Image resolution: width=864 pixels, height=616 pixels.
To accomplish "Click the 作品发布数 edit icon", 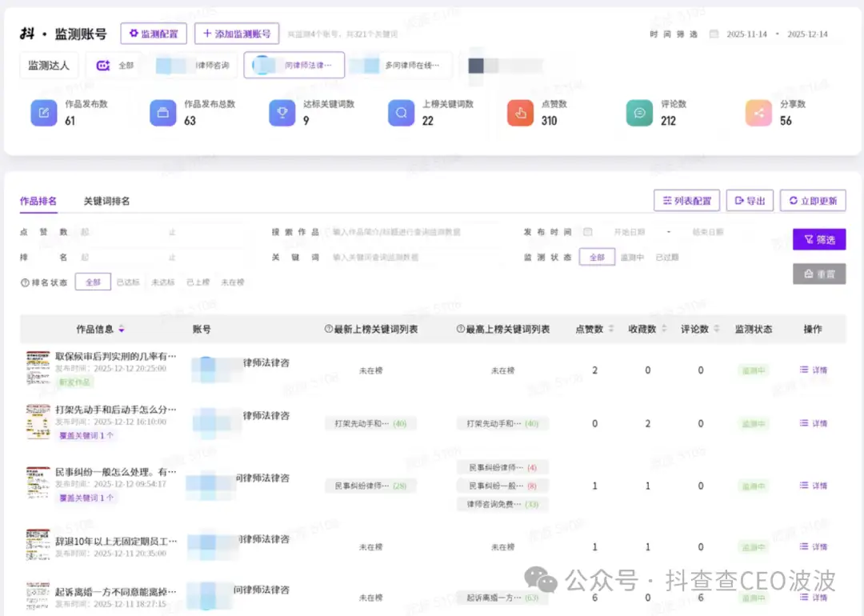I will pyautogui.click(x=43, y=113).
